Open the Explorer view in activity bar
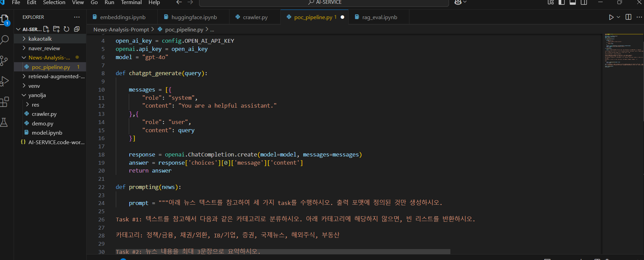 tap(5, 20)
